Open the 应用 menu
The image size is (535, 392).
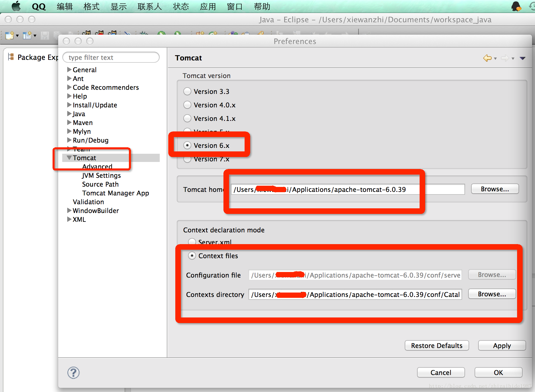click(x=208, y=6)
